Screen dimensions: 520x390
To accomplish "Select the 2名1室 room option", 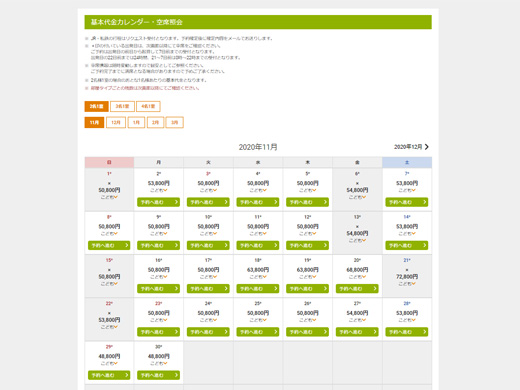I will pos(96,106).
